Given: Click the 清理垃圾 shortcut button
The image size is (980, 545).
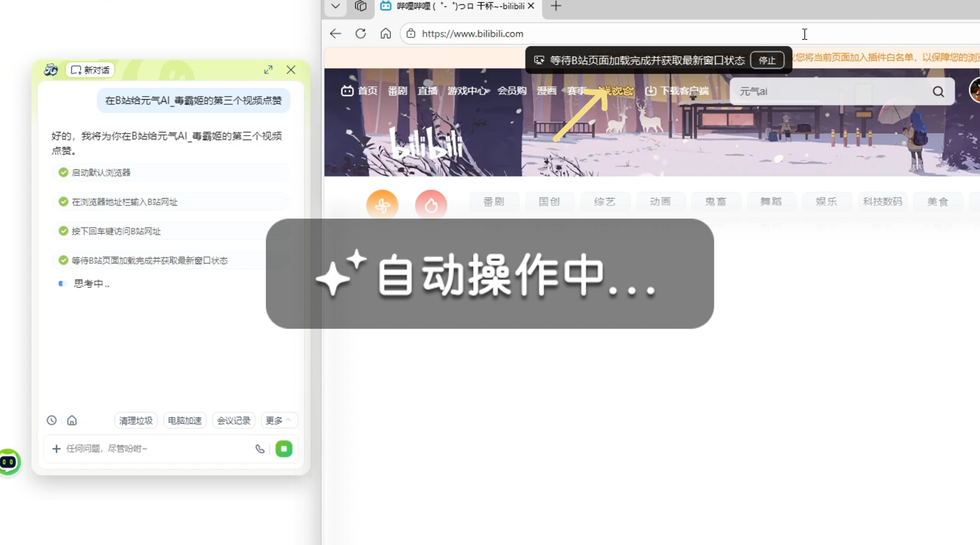Looking at the screenshot, I should point(136,421).
